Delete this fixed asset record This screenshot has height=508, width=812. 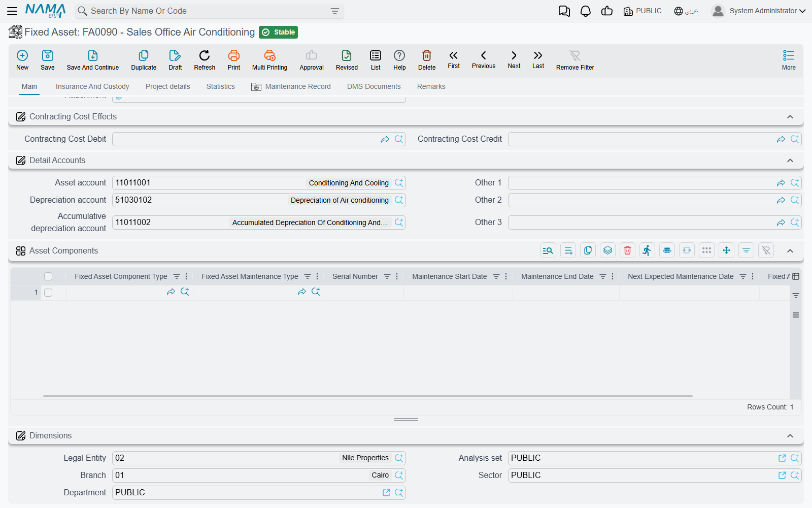427,59
